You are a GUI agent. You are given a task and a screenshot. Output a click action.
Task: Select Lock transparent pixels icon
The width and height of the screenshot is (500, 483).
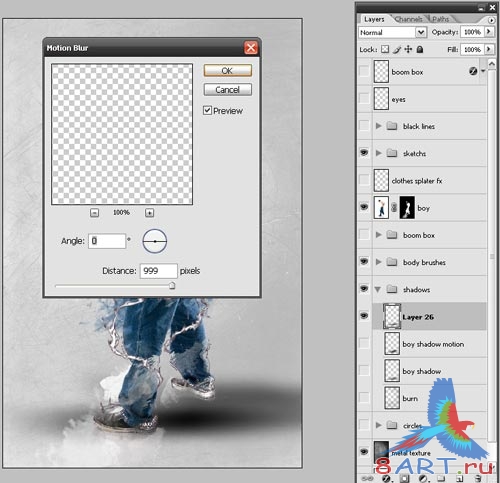pos(385,49)
